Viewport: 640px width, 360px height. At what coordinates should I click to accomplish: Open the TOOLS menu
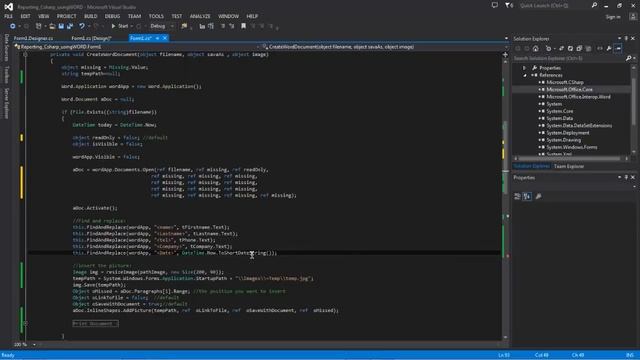tap(156, 16)
